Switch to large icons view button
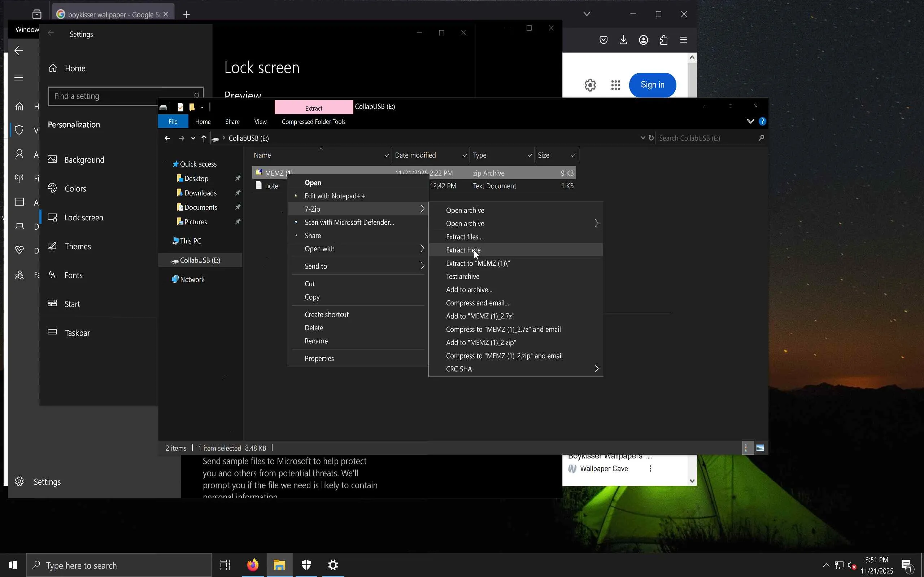Screen dimensions: 924x577 tap(760, 448)
